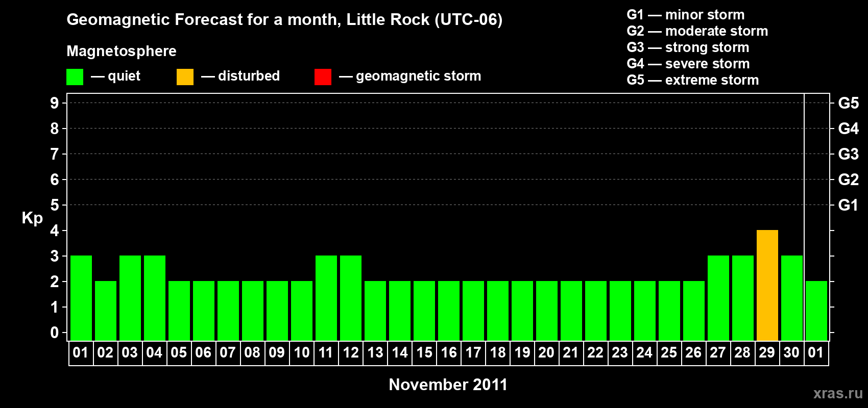Select the green bar for November 12

351,298
